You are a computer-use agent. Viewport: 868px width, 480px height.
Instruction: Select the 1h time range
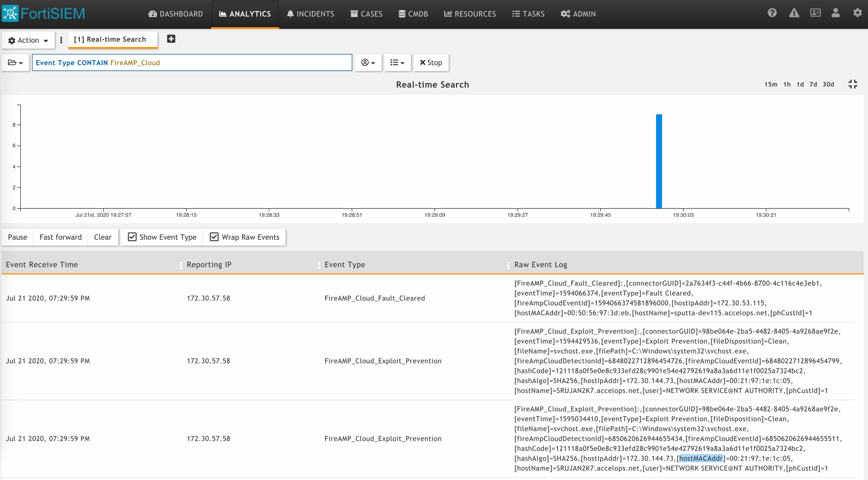pyautogui.click(x=786, y=84)
